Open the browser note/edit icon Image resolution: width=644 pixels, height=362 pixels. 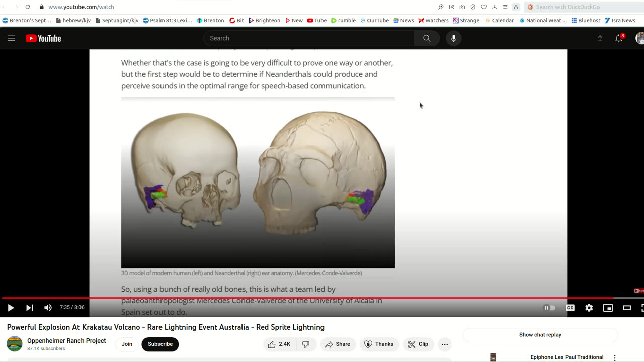pyautogui.click(x=451, y=7)
